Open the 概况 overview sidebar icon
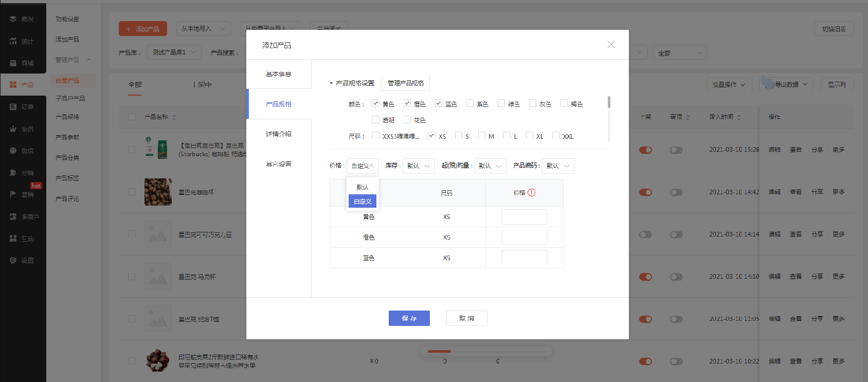 [13, 19]
